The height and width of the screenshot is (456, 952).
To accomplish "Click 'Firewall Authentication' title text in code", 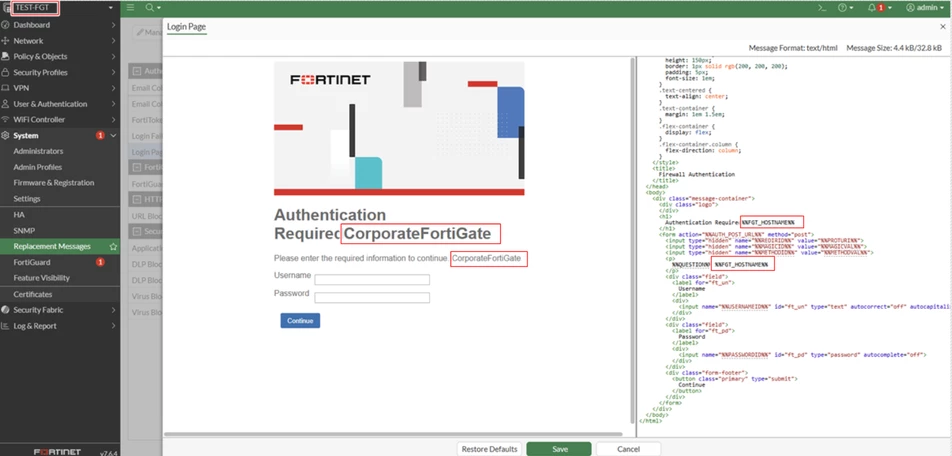I will click(696, 174).
